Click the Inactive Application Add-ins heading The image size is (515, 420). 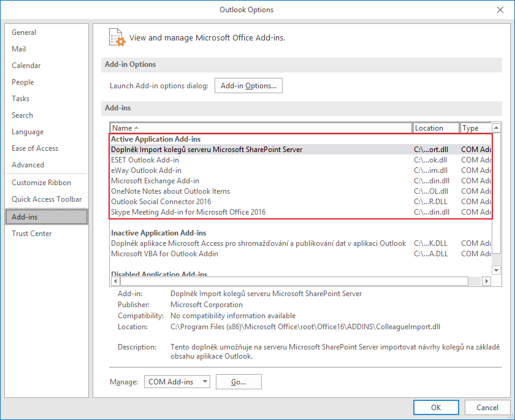[x=159, y=233]
